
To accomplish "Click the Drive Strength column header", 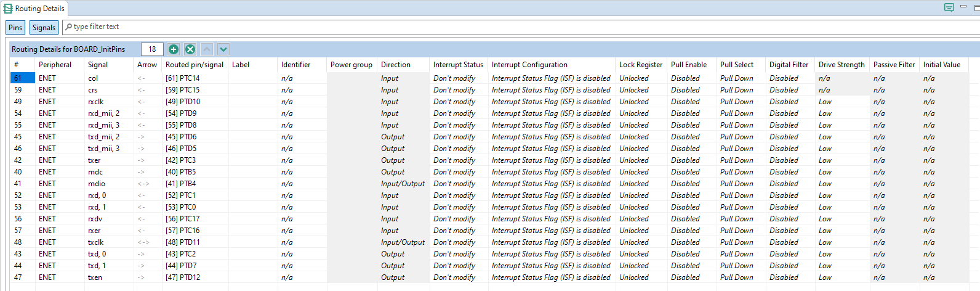I will [x=843, y=64].
